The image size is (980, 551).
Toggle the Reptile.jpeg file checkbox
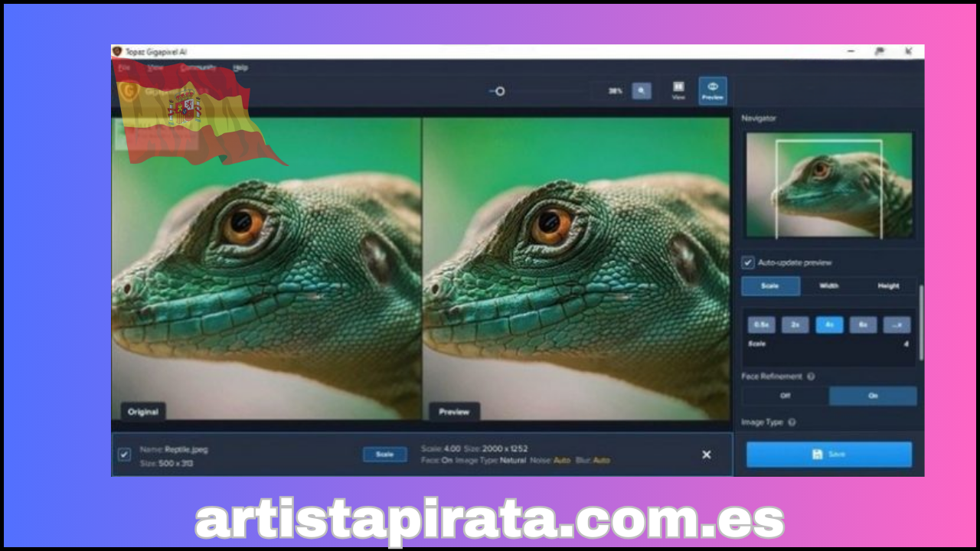(x=124, y=455)
